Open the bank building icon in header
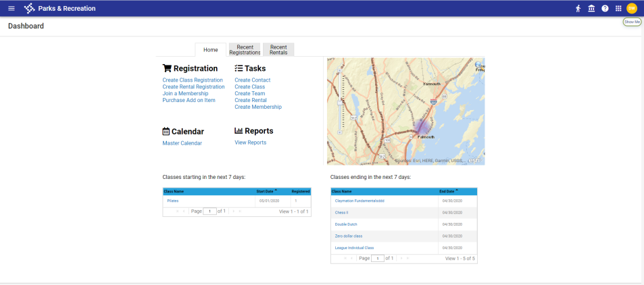Viewport: 644px width, 285px height. click(x=591, y=8)
